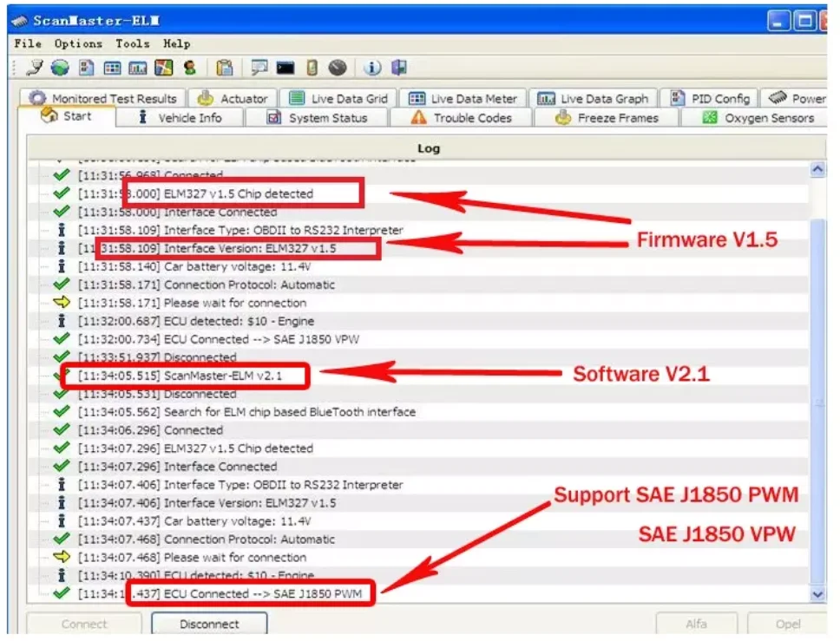Click the Log column header
Image resolution: width=840 pixels, height=641 pixels.
428,148
